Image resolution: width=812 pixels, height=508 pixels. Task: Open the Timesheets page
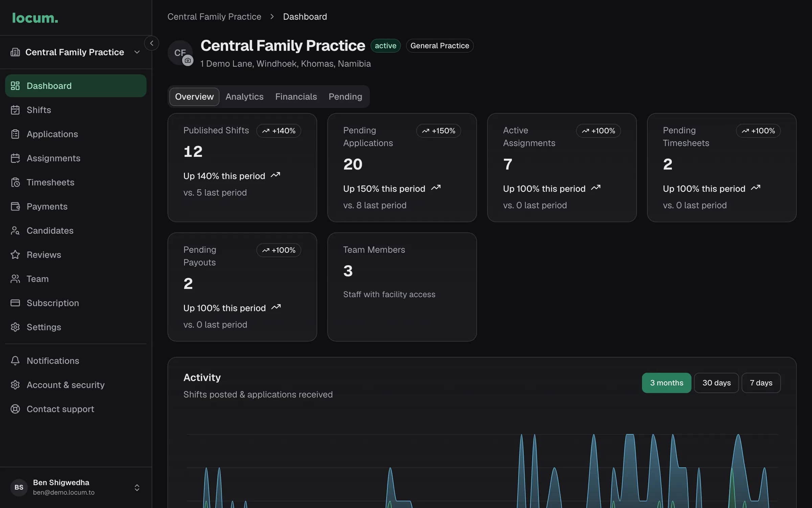(76, 182)
